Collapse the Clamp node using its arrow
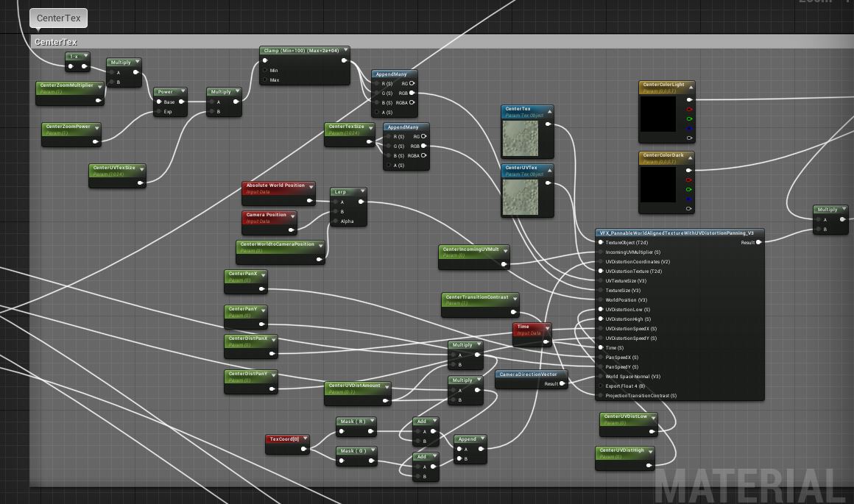The width and height of the screenshot is (854, 504). click(x=345, y=51)
